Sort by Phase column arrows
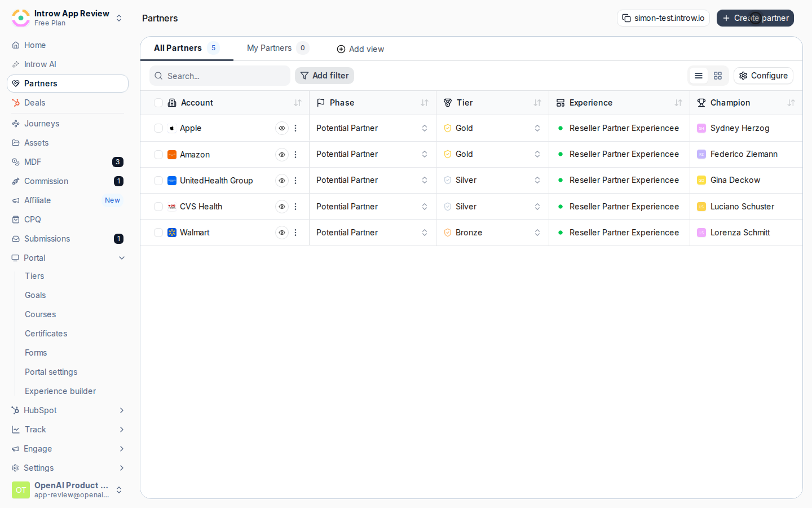This screenshot has height=508, width=812. 425,103
